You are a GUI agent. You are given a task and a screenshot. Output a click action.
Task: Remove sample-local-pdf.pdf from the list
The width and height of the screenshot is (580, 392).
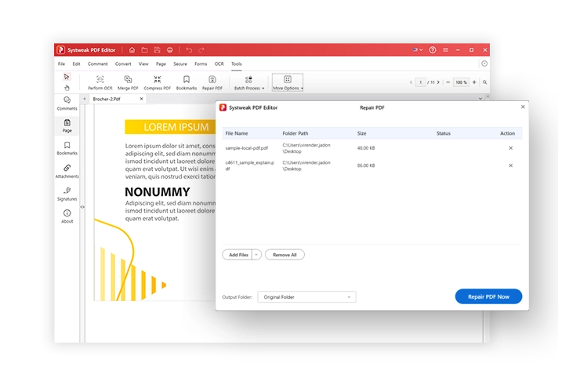tap(511, 147)
